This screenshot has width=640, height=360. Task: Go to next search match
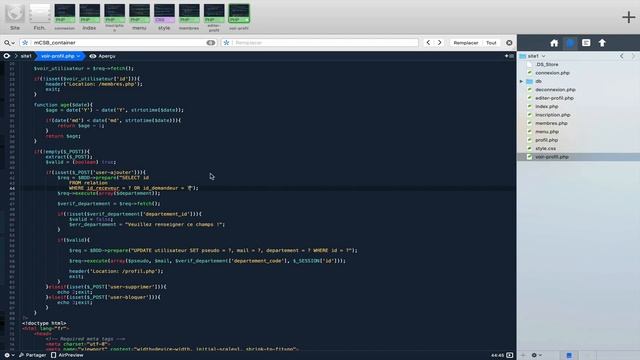click(x=440, y=42)
